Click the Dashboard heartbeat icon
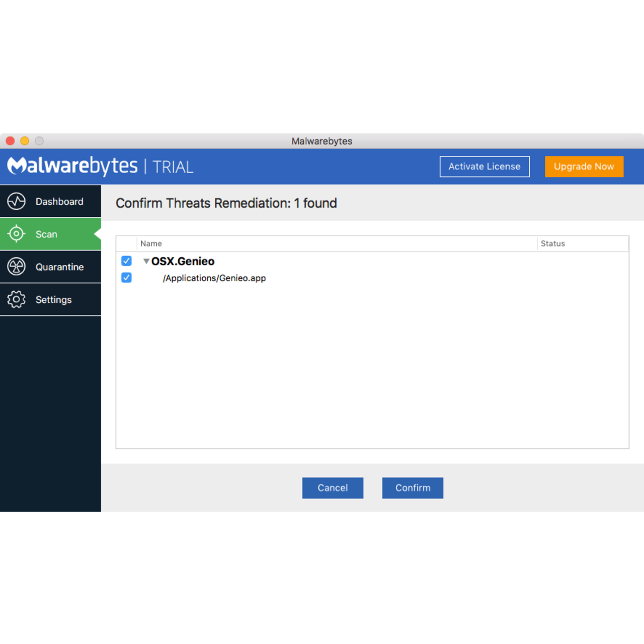644x644 pixels. point(16,201)
